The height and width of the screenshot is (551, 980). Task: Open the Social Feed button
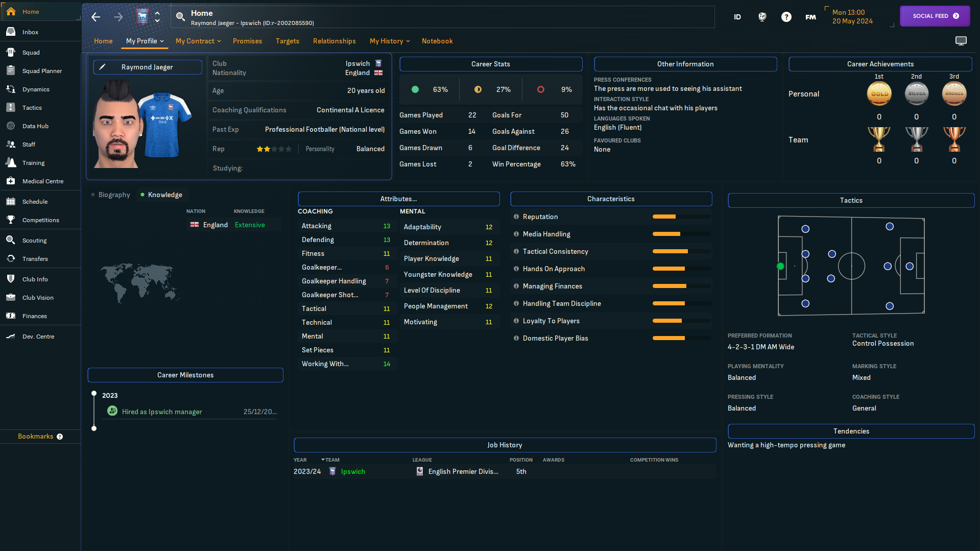point(935,16)
